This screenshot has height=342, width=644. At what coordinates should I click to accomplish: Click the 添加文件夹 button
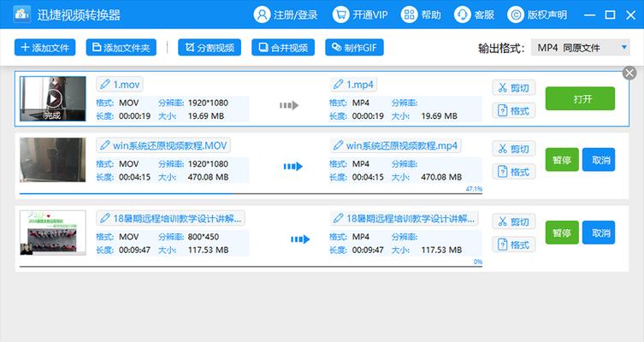pos(121,48)
